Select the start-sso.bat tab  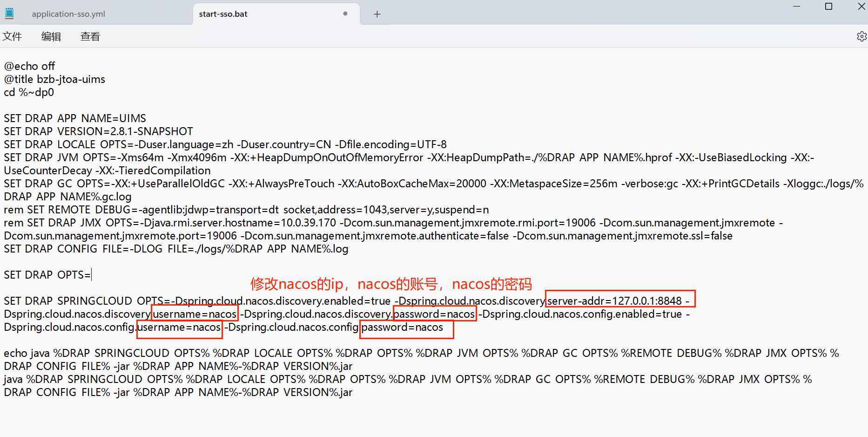coord(223,14)
